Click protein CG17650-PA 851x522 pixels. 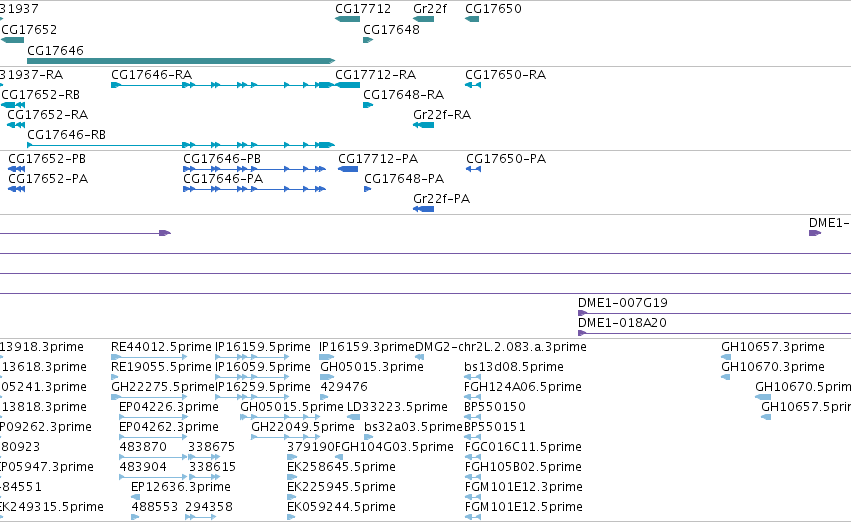point(473,169)
